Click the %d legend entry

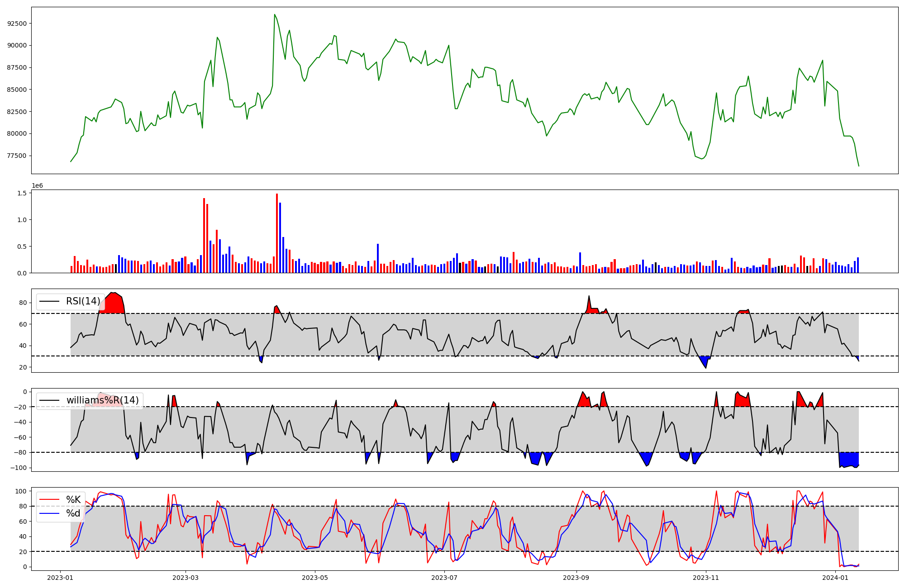click(73, 513)
